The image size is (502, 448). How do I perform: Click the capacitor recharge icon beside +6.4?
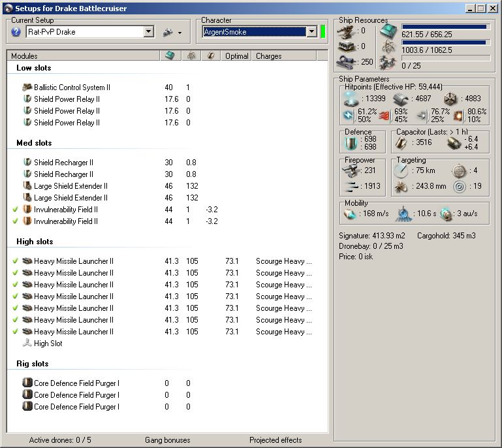point(454,143)
